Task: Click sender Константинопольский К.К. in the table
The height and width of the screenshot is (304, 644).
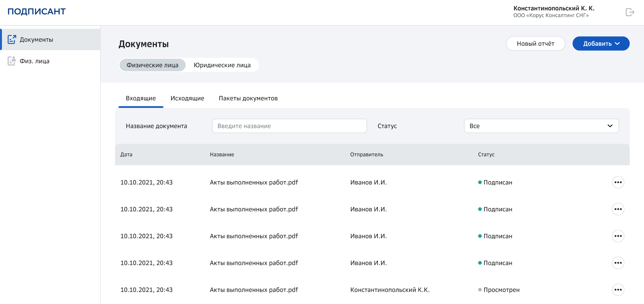Action: coord(390,290)
